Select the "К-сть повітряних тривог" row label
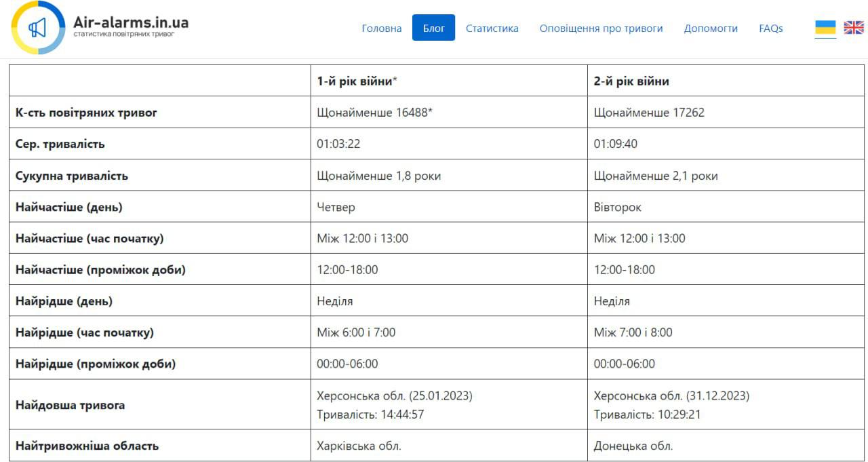Image resolution: width=868 pixels, height=462 pixels. (x=86, y=113)
